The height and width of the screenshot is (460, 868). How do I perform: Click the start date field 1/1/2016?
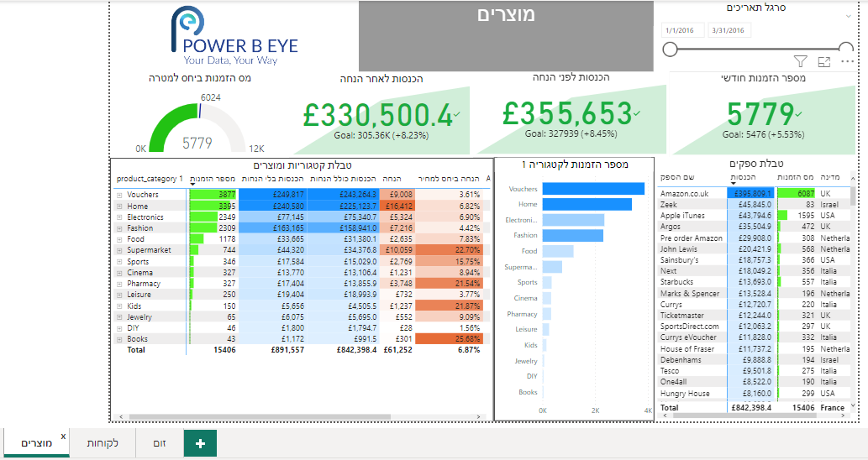[x=682, y=30]
